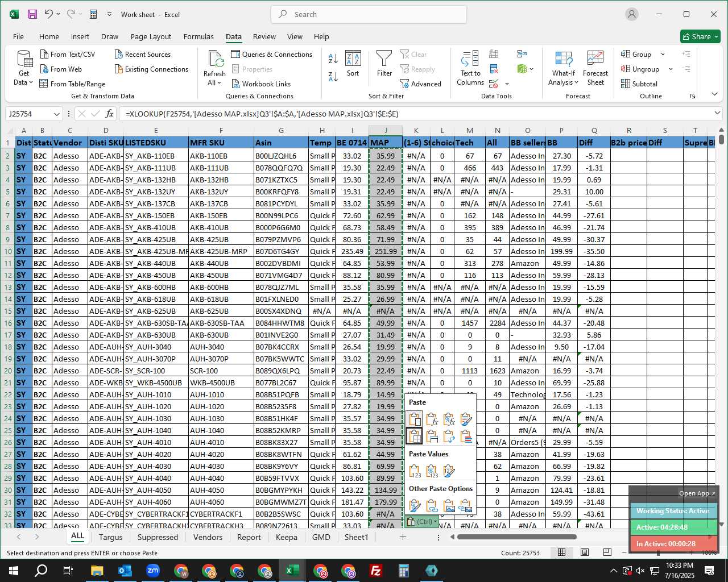
Task: Click the Advanced filter button
Action: tap(420, 84)
